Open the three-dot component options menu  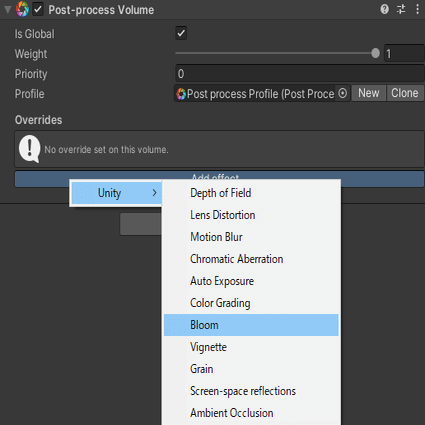pyautogui.click(x=417, y=9)
